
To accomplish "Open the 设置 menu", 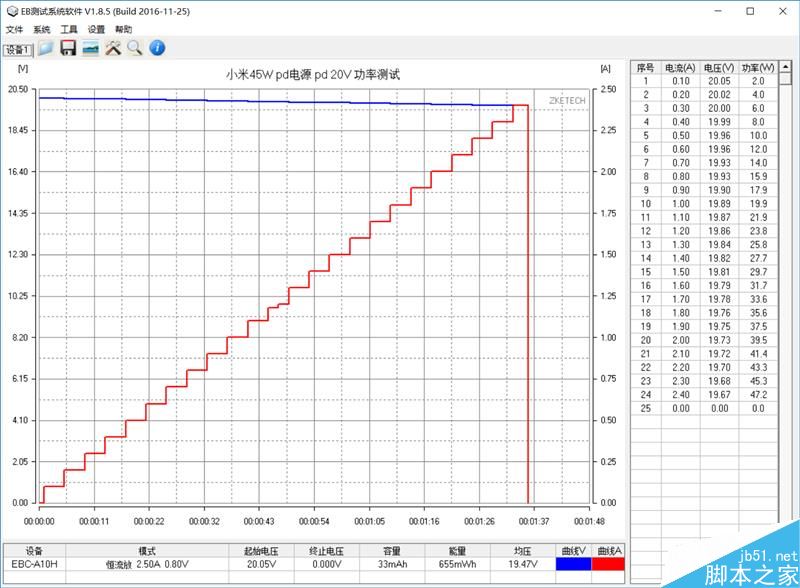I will 96,30.
